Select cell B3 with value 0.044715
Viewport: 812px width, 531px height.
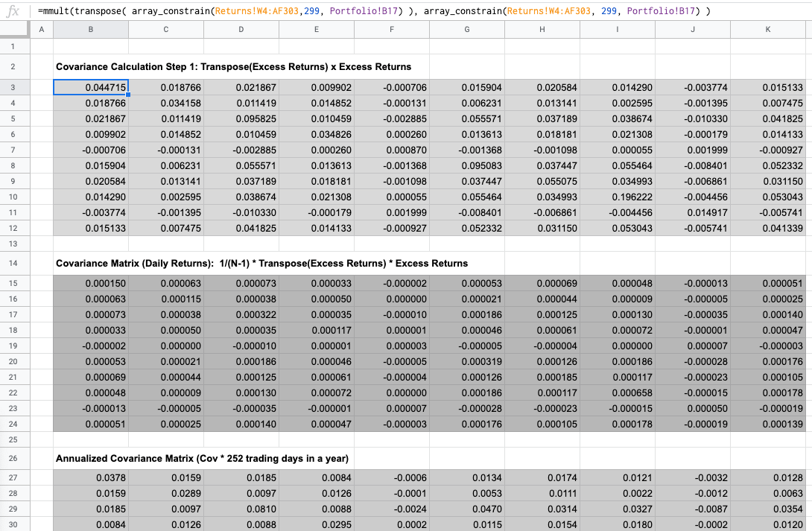91,87
